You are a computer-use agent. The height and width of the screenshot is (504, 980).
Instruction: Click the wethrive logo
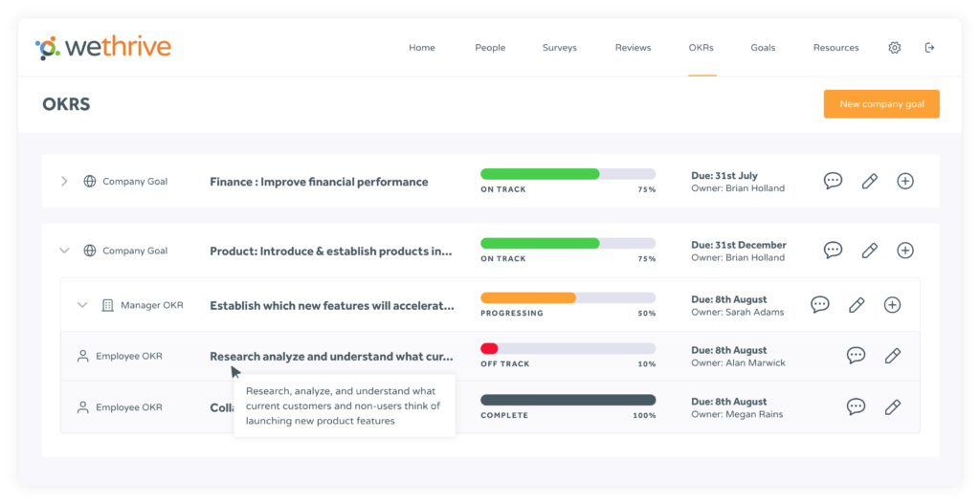103,47
